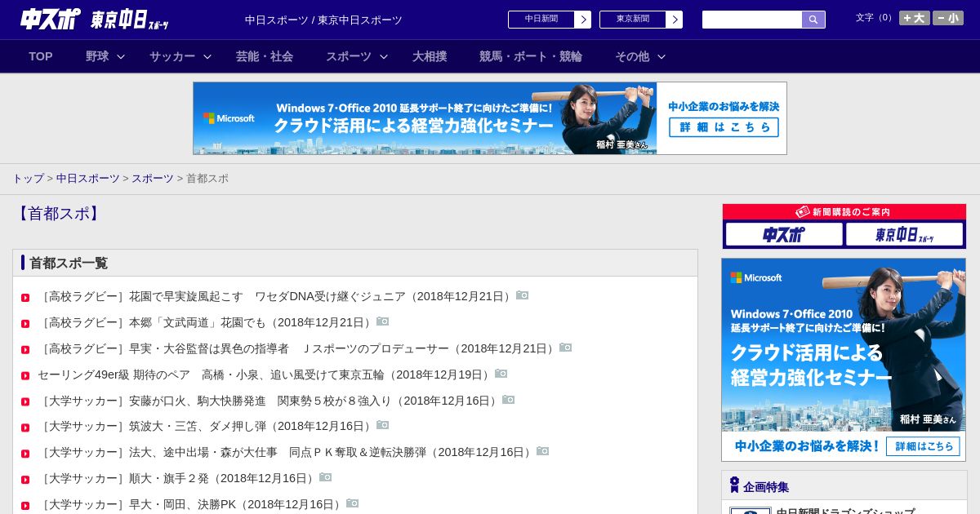Open 中日新聞ドラゴンズショップ link
Viewport: 980px width, 514px height.
[845, 512]
